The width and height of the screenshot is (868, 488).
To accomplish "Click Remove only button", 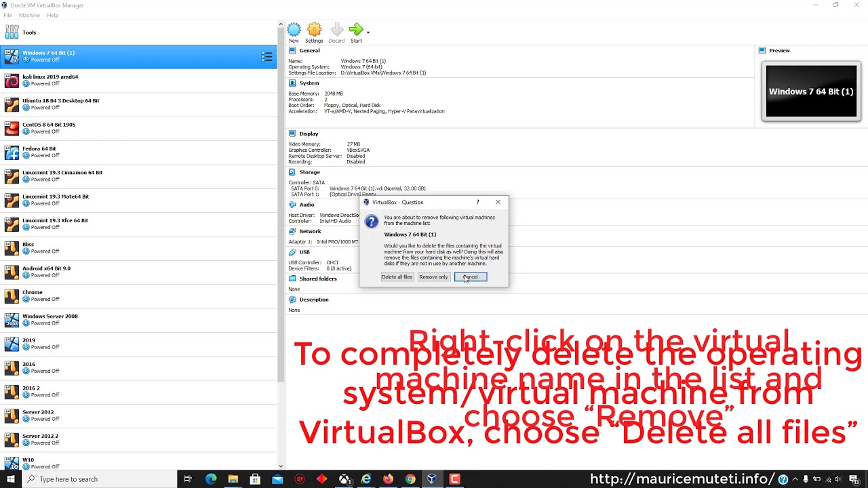I will (x=433, y=277).
